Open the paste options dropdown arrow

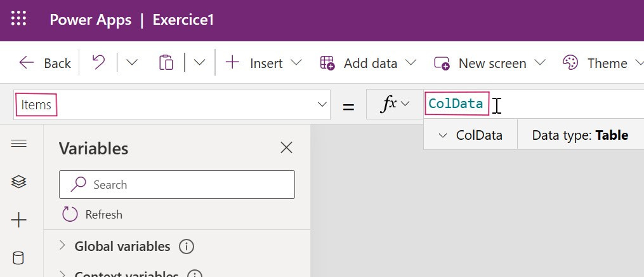tap(199, 63)
